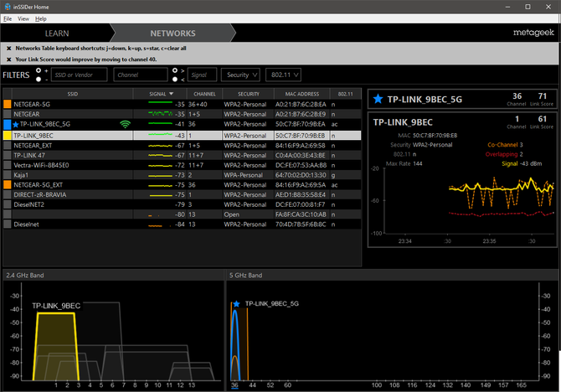Click the 2.4 GHz Band panel title
The height and width of the screenshot is (392, 561).
click(24, 276)
